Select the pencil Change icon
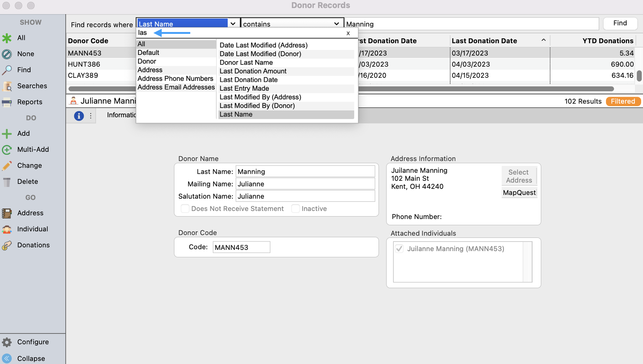Viewport: 643px width, 364px height. (x=7, y=166)
